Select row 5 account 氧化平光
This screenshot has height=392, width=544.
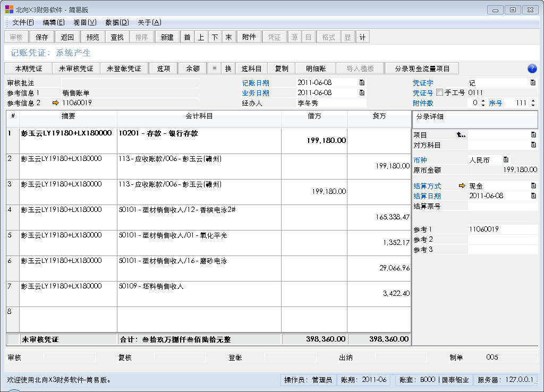(199, 243)
